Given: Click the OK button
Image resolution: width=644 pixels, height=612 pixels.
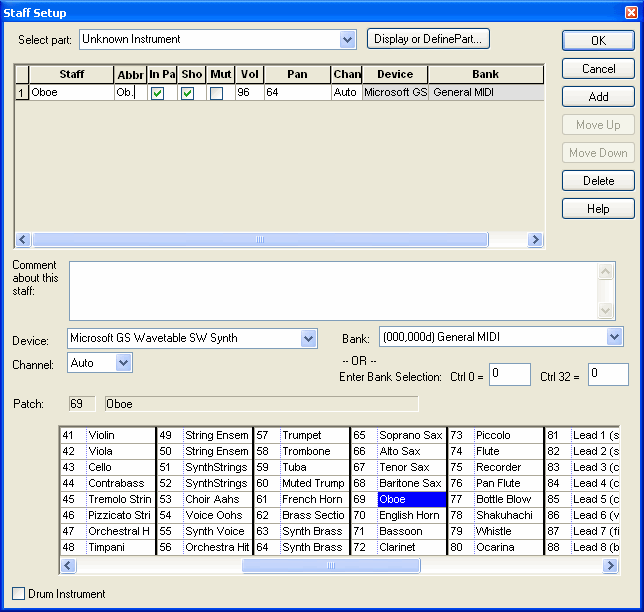Looking at the screenshot, I should (597, 41).
